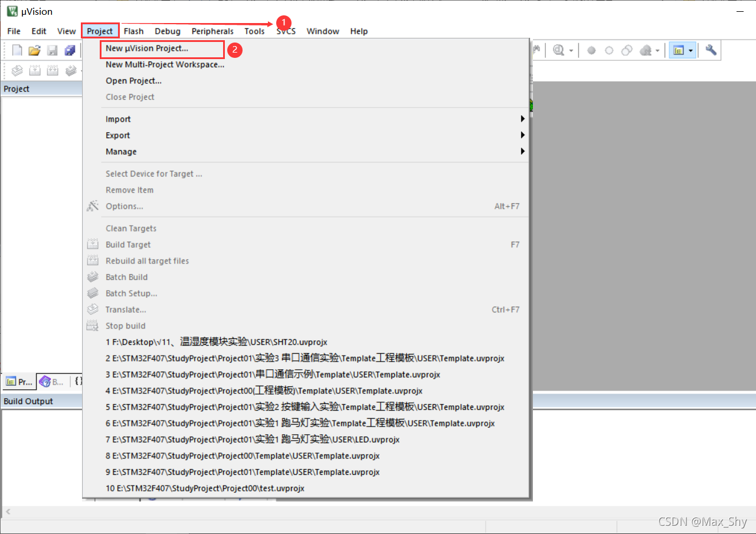
Task: Switch to the Functions {} panel tab
Action: pos(78,382)
